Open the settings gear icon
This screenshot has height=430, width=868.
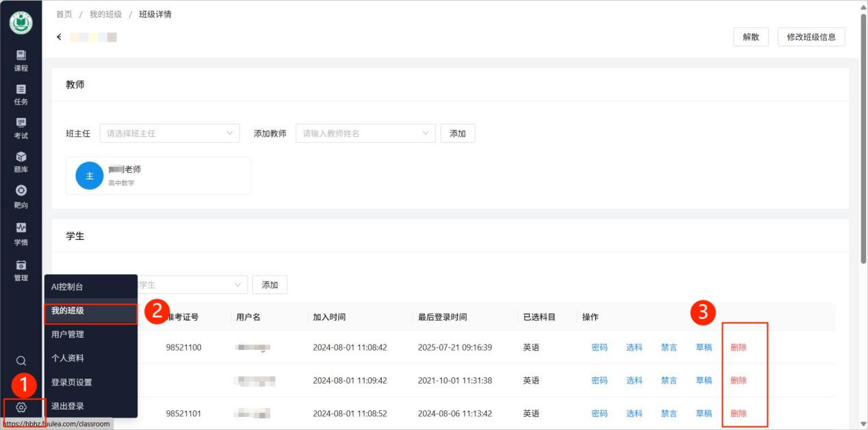tap(21, 408)
